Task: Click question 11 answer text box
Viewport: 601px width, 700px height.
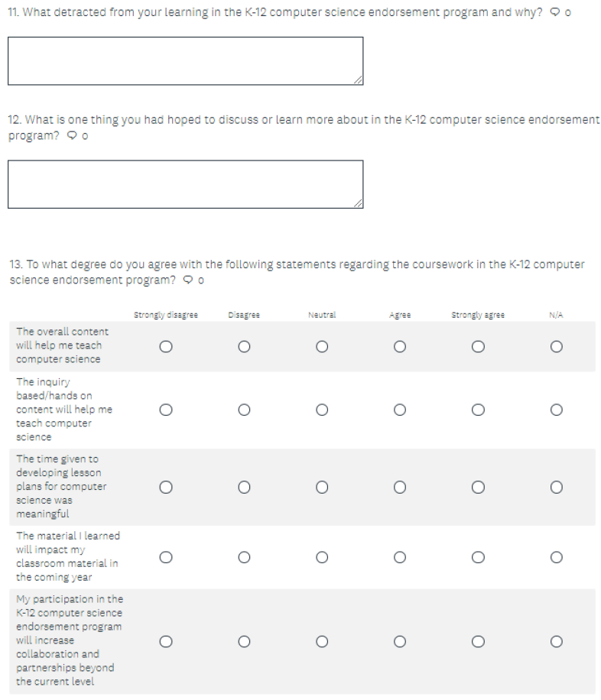Action: pyautogui.click(x=185, y=61)
